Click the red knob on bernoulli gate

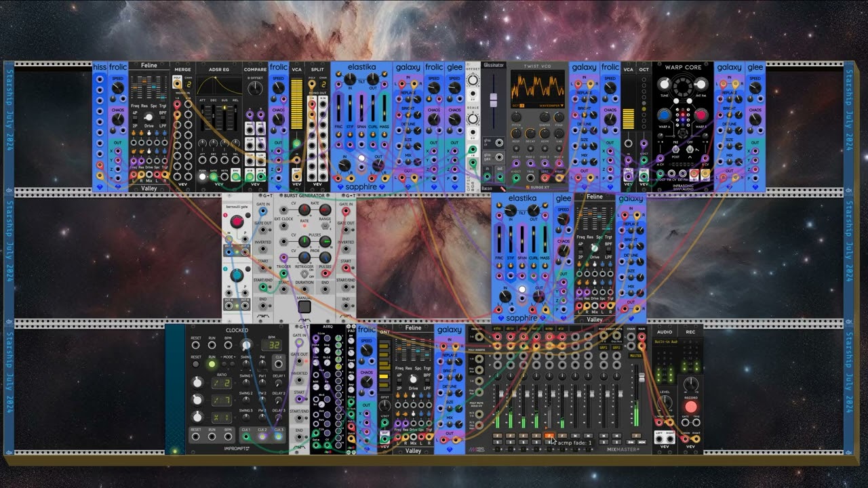(x=237, y=221)
